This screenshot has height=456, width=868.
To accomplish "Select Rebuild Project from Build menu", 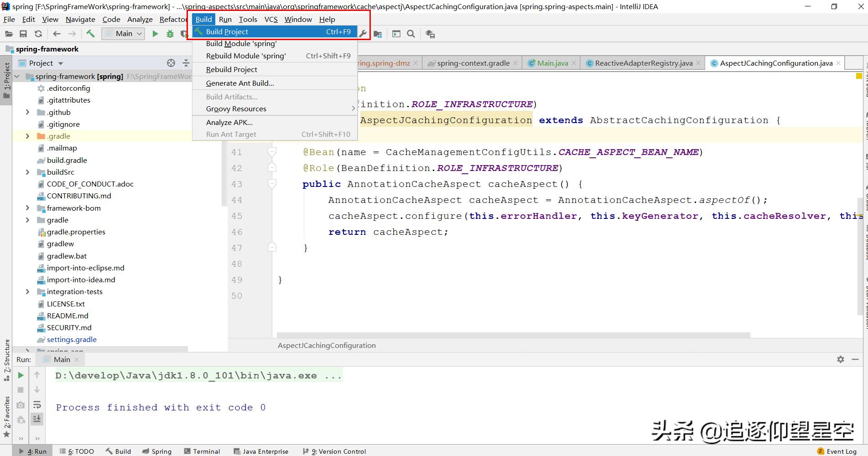I will [x=232, y=69].
